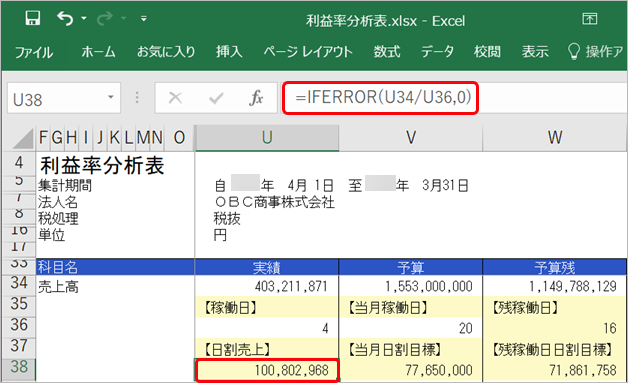
Task: Open the ページ レイアウト tab
Action: 308,52
